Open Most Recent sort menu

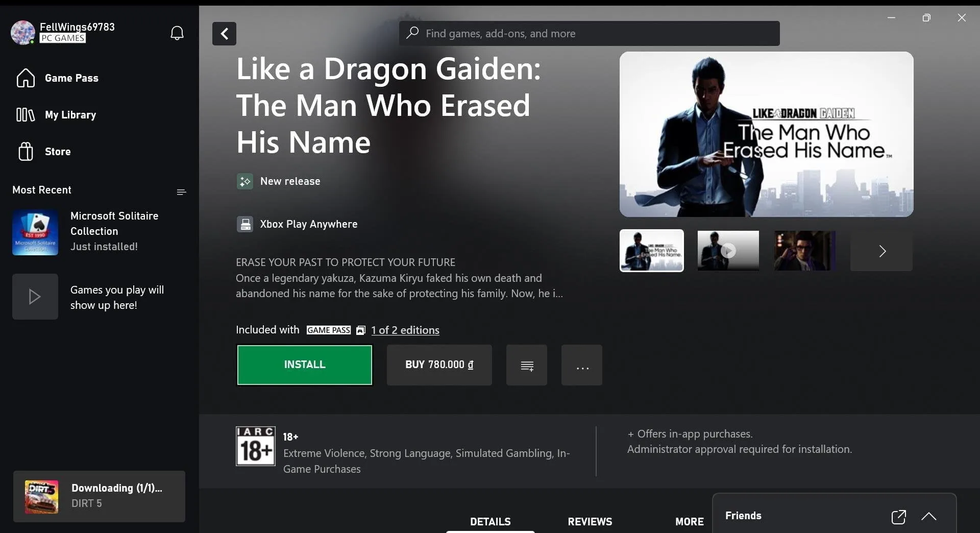tap(181, 192)
